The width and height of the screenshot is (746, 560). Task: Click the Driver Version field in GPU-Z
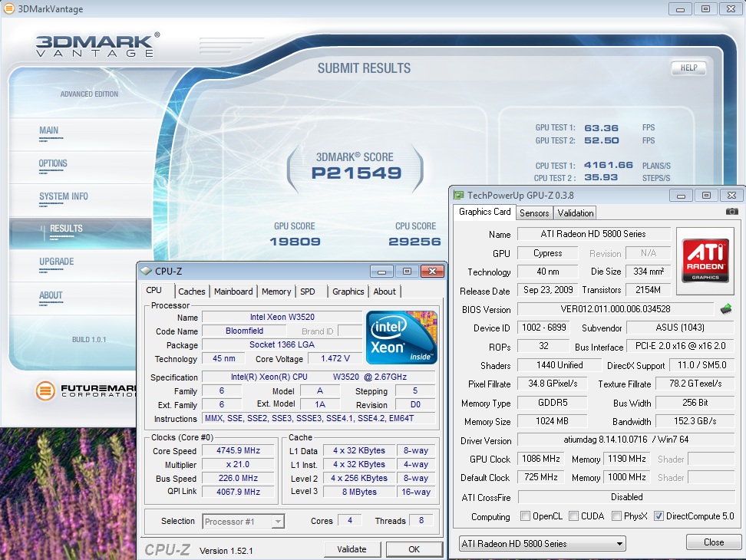(x=626, y=440)
